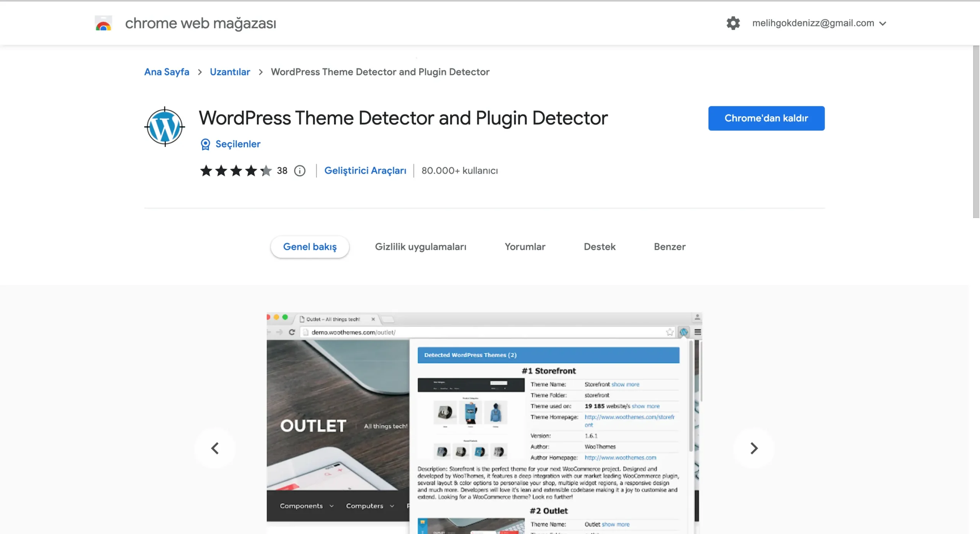980x534 pixels.
Task: Open the settings gear icon
Action: (x=733, y=23)
